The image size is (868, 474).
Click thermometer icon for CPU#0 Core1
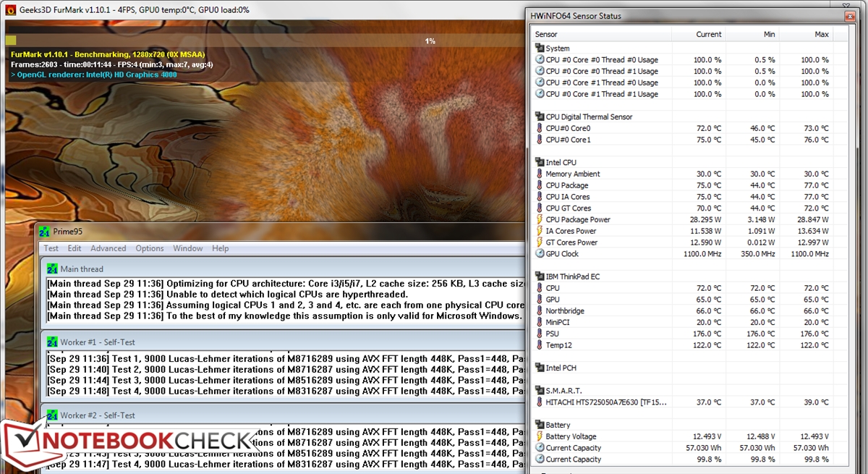(540, 140)
